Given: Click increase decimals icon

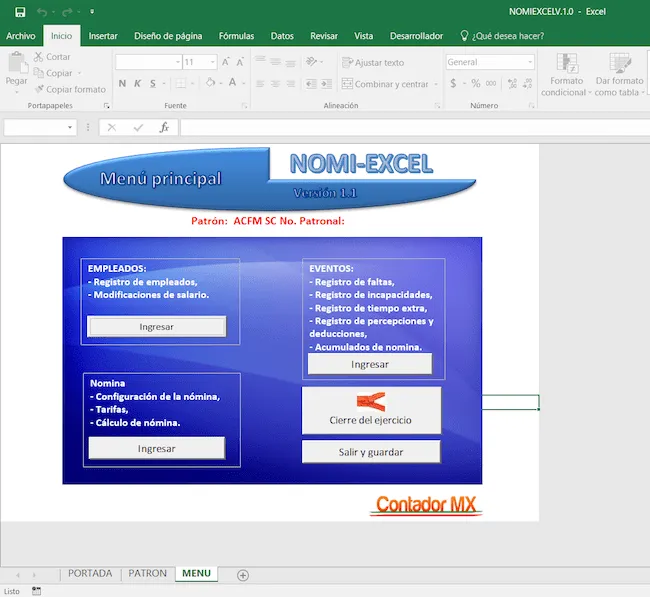Looking at the screenshot, I should click(512, 84).
